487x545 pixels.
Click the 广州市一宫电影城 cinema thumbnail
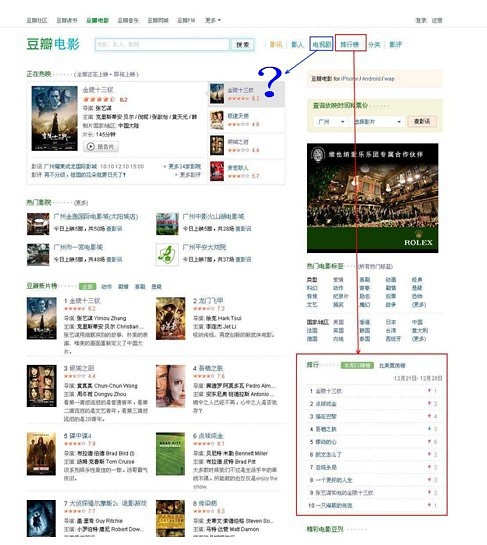(x=38, y=255)
